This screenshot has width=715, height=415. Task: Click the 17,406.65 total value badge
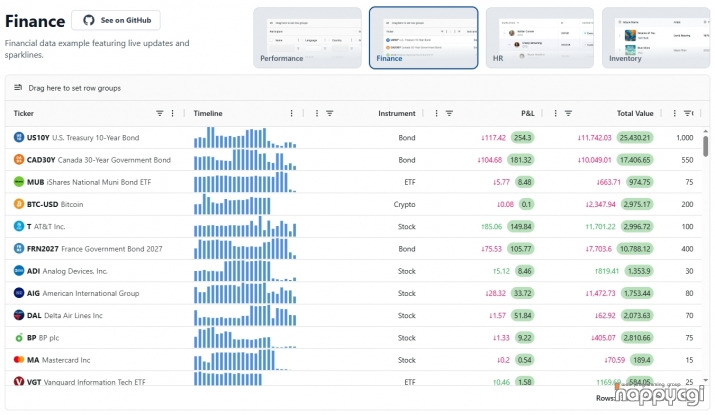pyautogui.click(x=635, y=160)
